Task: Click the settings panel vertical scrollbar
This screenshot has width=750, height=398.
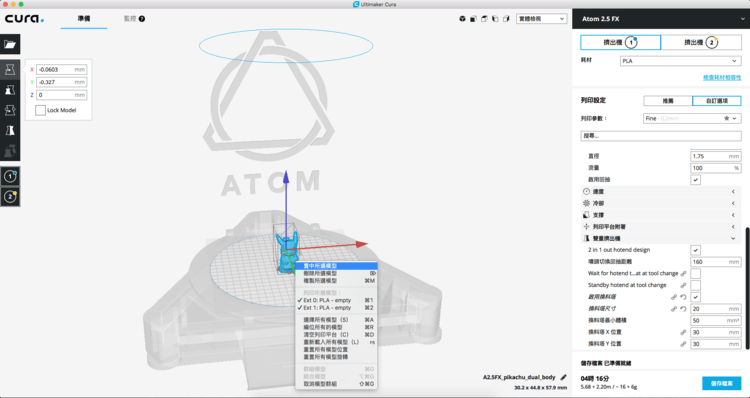Action: (x=747, y=286)
